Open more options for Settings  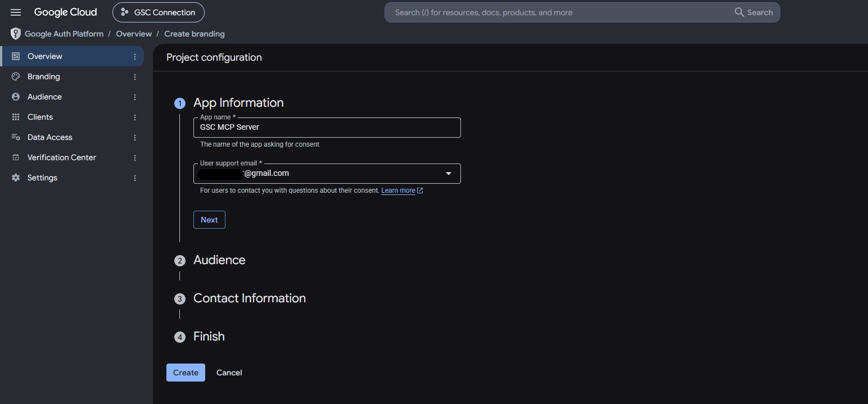(135, 178)
